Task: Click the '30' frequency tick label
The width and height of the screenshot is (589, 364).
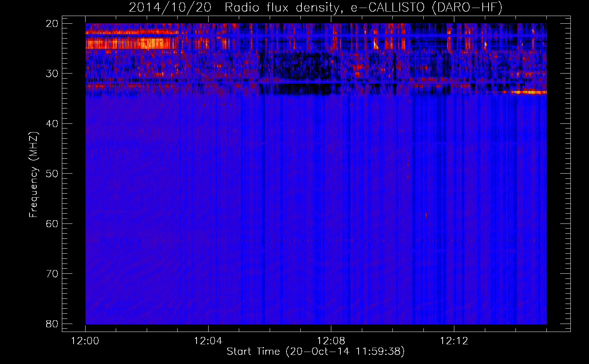Action: pos(52,74)
